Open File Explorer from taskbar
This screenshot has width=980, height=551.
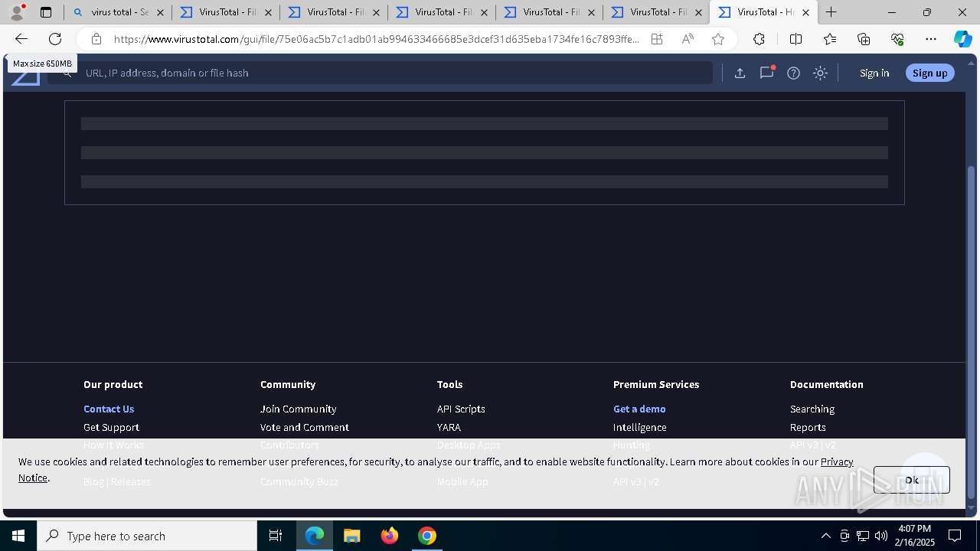352,536
